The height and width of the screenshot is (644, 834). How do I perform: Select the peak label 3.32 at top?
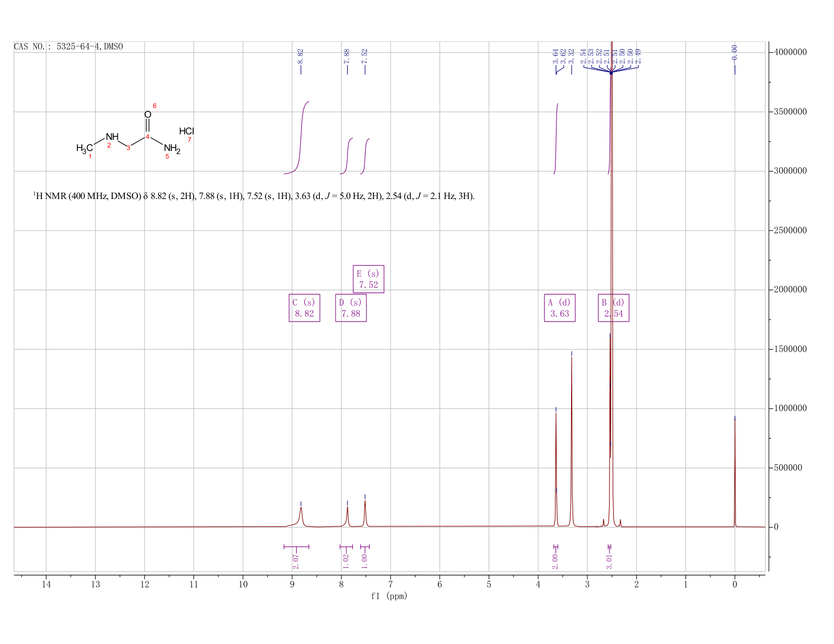(x=571, y=56)
